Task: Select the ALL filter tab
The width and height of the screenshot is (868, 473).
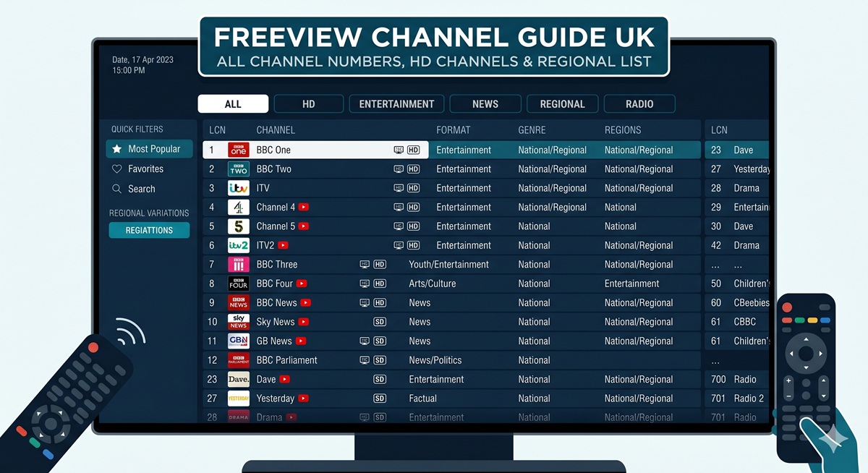Action: pyautogui.click(x=233, y=104)
